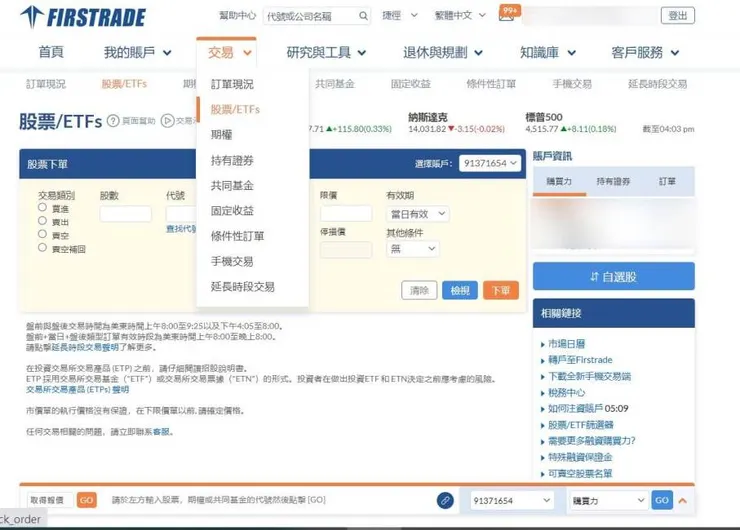Open the 市場日曆 market calendar link
The width and height of the screenshot is (740, 530).
tap(566, 344)
